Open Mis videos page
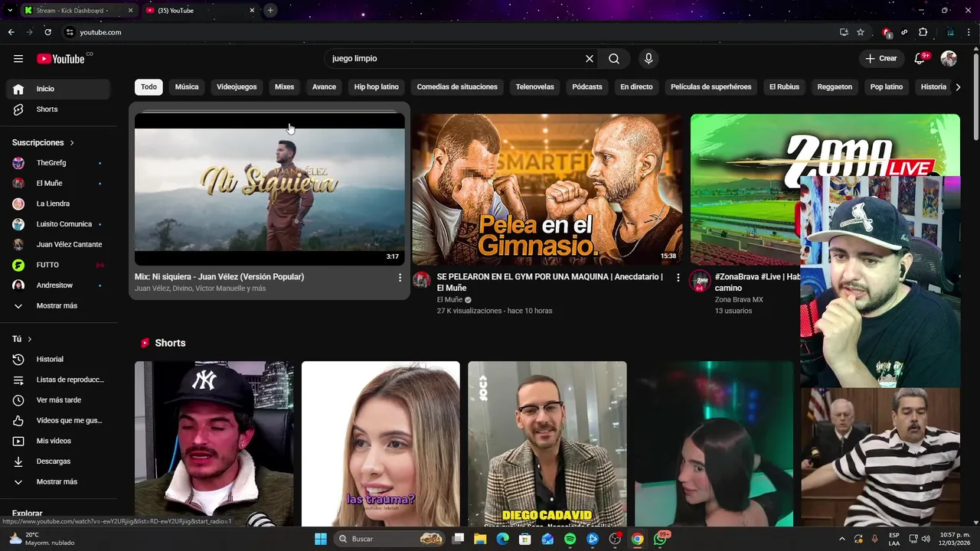Screen dimensions: 980x551 [x=60, y=441]
